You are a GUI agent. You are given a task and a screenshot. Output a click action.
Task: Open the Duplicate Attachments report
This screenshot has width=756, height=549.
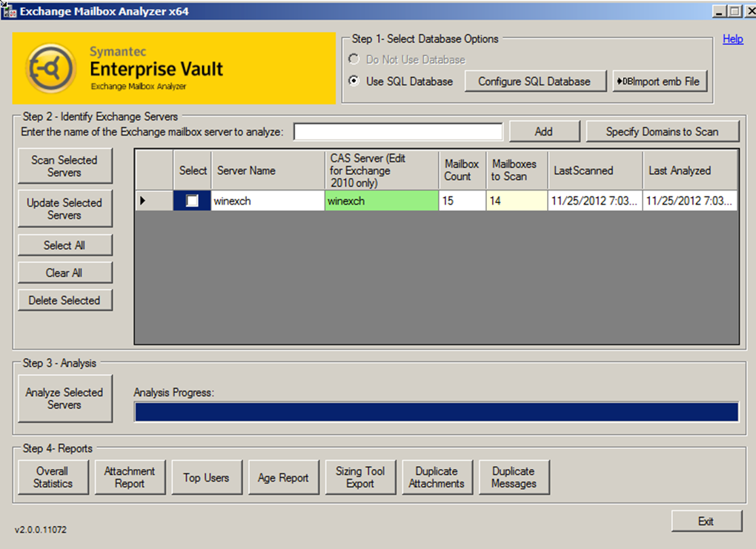tap(437, 477)
